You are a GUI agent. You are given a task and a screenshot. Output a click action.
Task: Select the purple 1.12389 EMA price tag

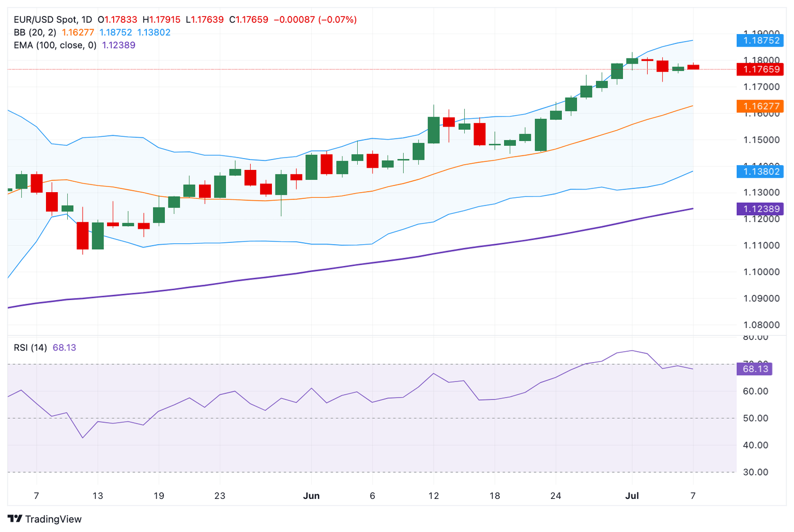click(760, 209)
